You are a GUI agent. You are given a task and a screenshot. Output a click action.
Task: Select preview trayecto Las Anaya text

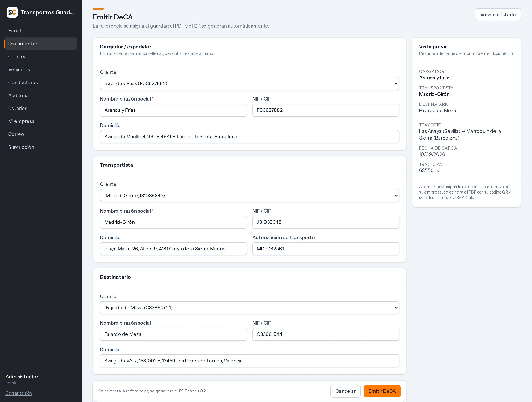[460, 135]
